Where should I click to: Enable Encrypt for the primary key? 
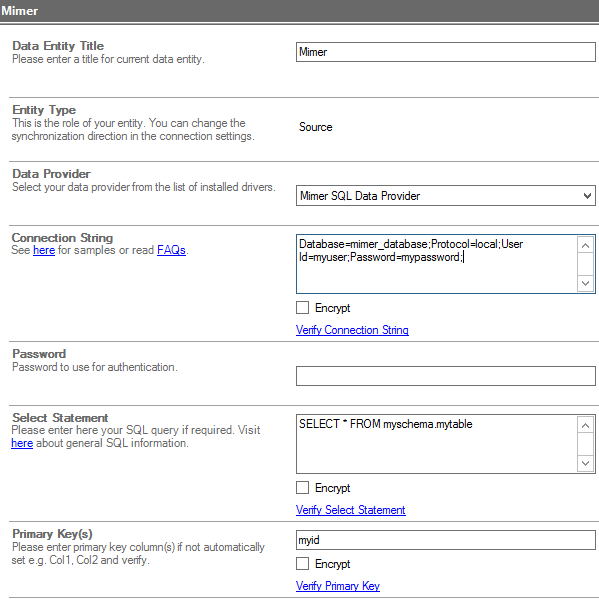(303, 563)
